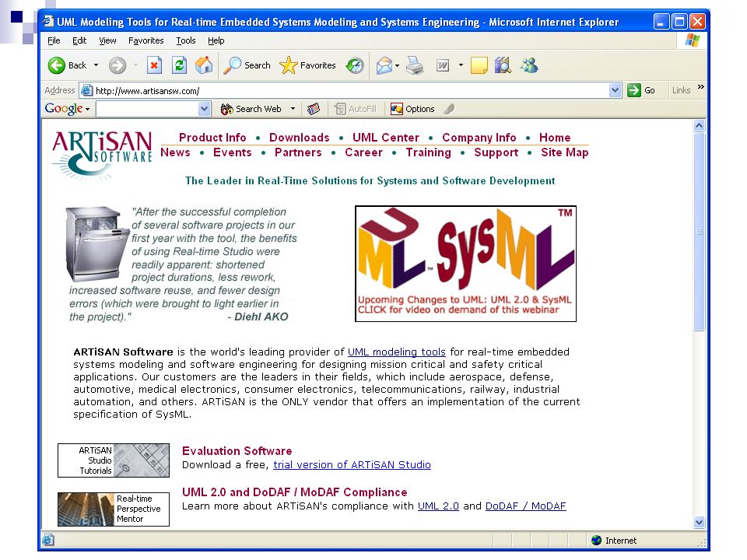The height and width of the screenshot is (560, 747).
Task: Click the UML modeling tools hyperlink
Action: [396, 352]
